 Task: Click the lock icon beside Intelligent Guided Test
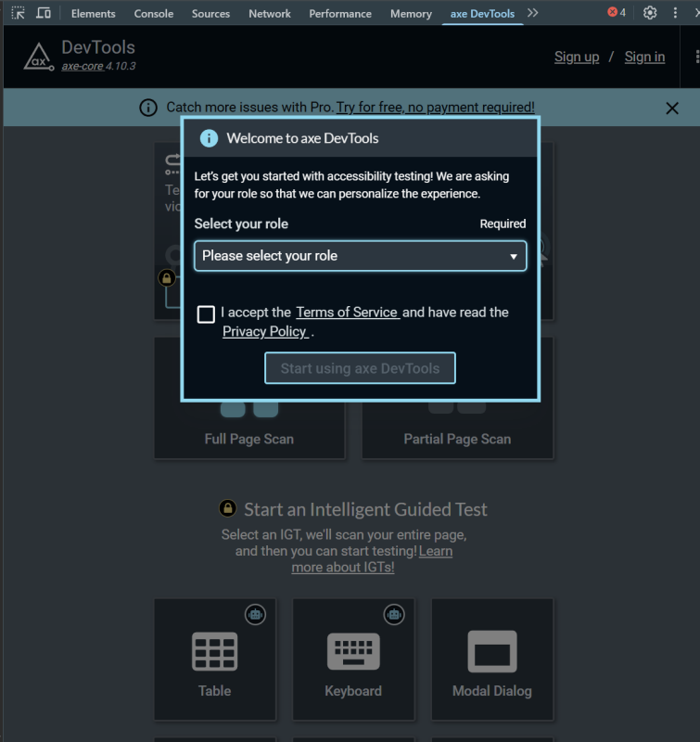[x=227, y=508]
